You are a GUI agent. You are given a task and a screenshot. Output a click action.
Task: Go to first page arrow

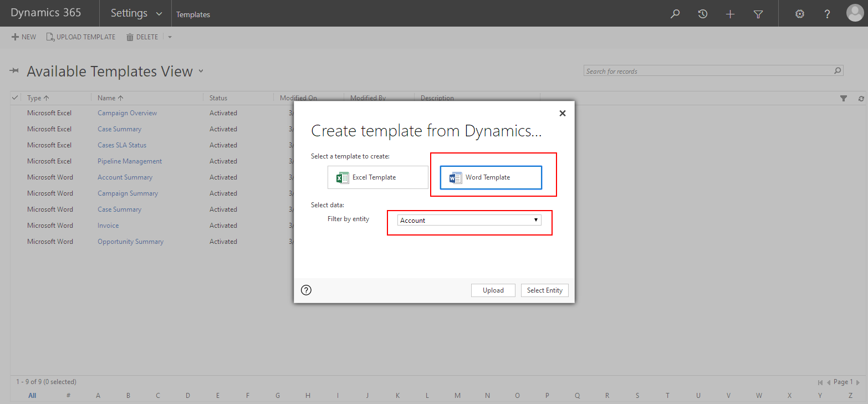(x=820, y=382)
